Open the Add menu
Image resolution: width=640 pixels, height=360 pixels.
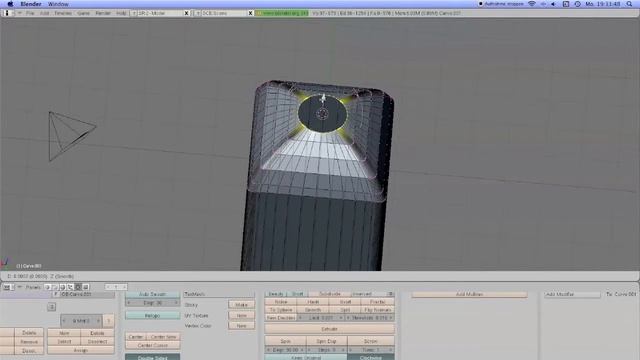(x=44, y=13)
